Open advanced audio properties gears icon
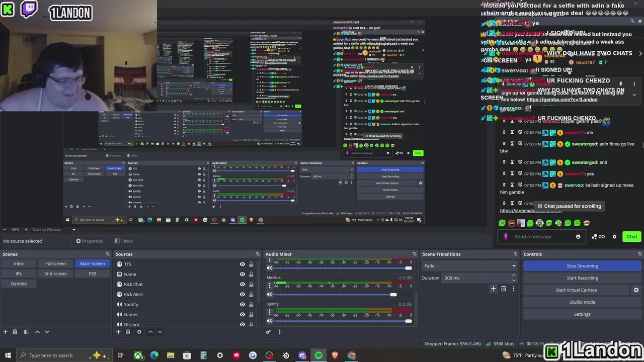 point(268,332)
